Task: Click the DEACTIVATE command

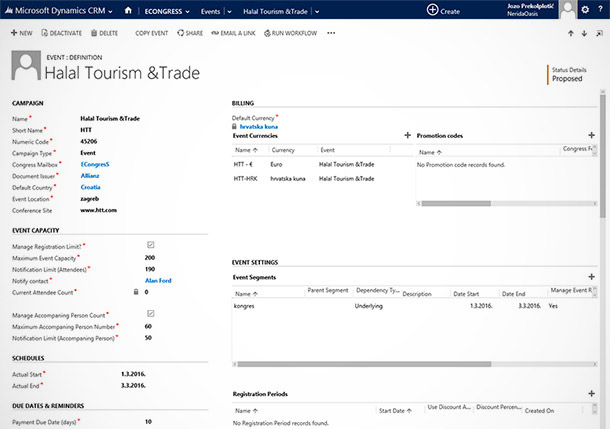Action: tap(61, 33)
